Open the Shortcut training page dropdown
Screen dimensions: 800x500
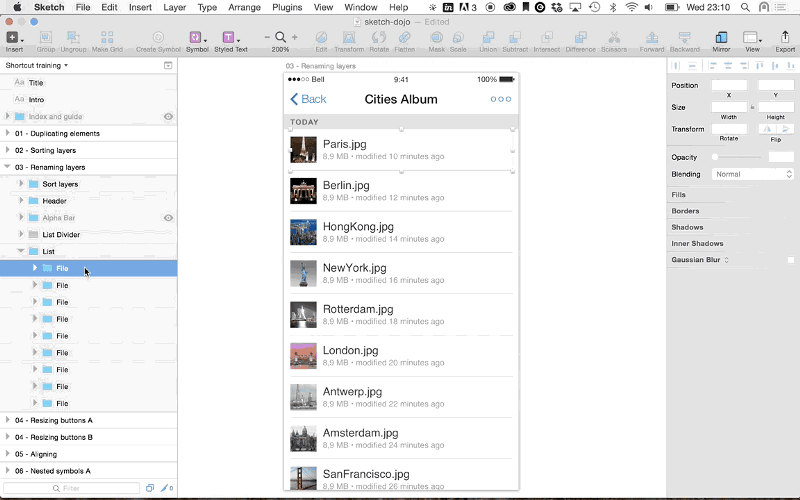point(37,65)
